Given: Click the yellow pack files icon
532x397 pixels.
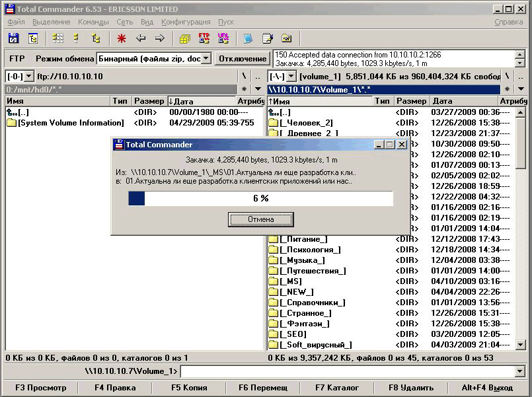Looking at the screenshot, I should coord(185,39).
